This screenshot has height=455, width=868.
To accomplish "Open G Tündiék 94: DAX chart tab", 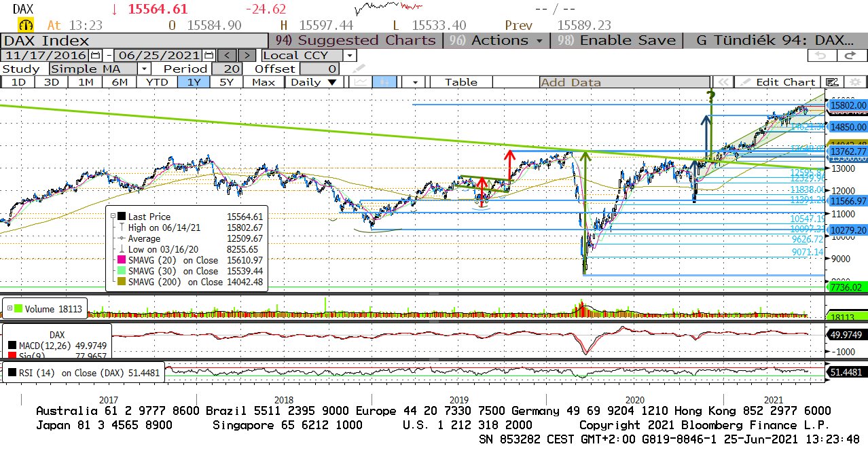I will (x=776, y=40).
